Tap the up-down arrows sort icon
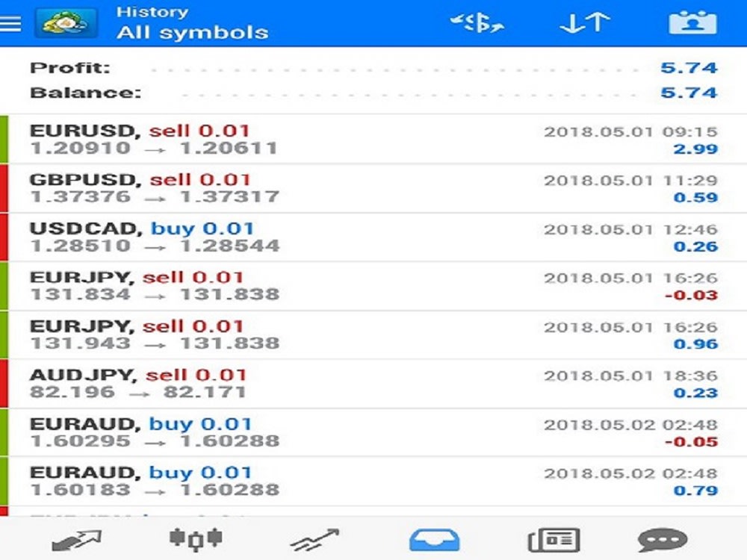Screen dimensions: 747x560 [x=585, y=23]
